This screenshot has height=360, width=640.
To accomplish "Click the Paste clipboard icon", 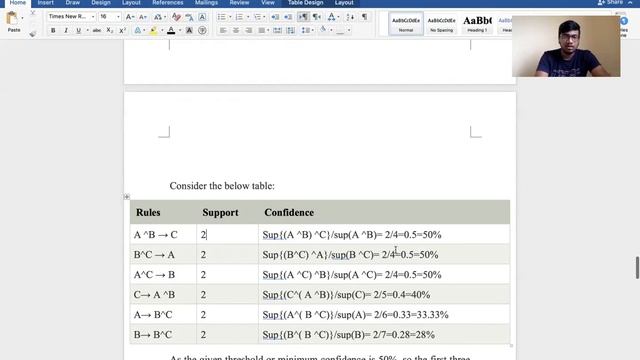I will 12,19.
